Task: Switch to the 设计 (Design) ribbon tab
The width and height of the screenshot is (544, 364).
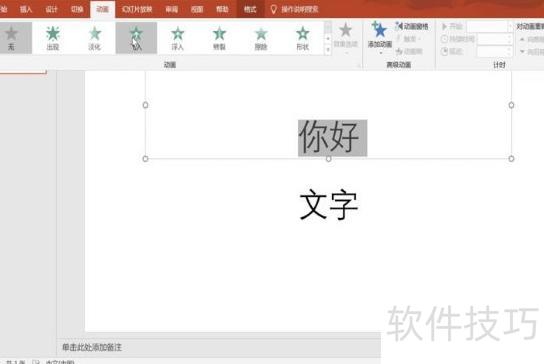Action: click(51, 9)
